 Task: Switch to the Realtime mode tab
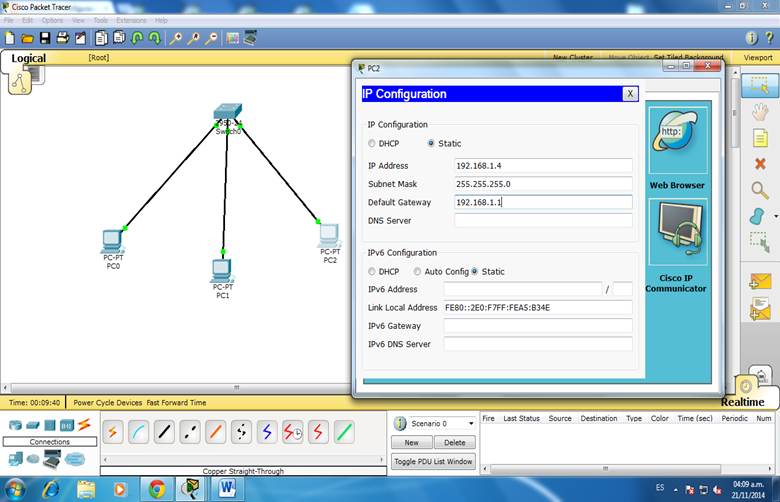(x=742, y=402)
